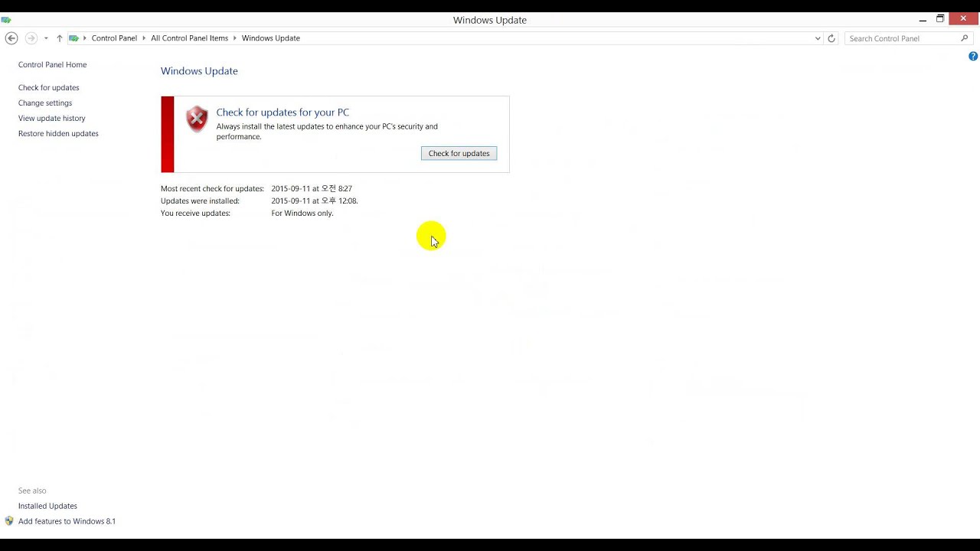Open View update history
This screenshot has height=551, width=980.
52,119
